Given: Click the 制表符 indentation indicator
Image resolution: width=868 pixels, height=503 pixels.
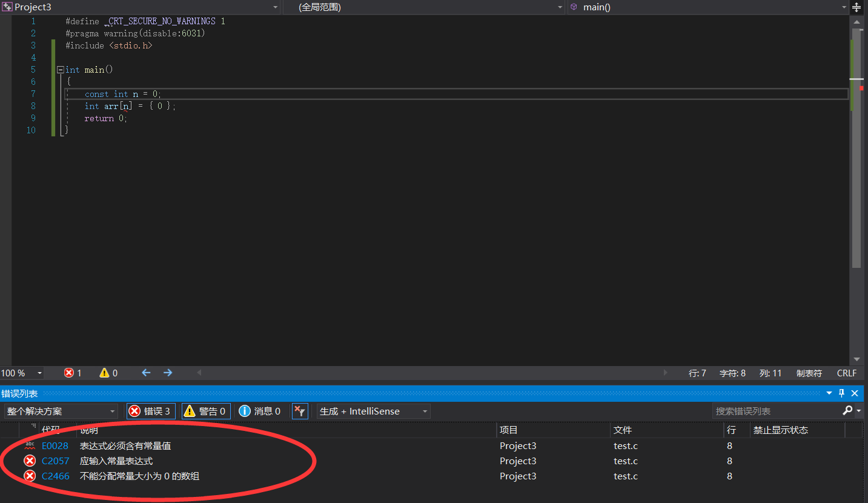Looking at the screenshot, I should (x=809, y=373).
